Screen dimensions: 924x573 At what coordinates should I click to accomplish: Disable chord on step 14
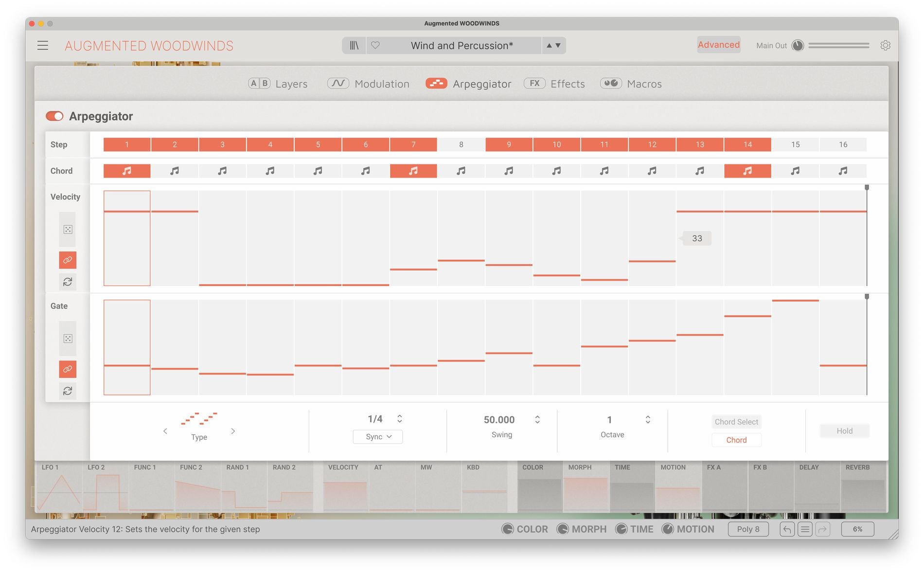(747, 171)
